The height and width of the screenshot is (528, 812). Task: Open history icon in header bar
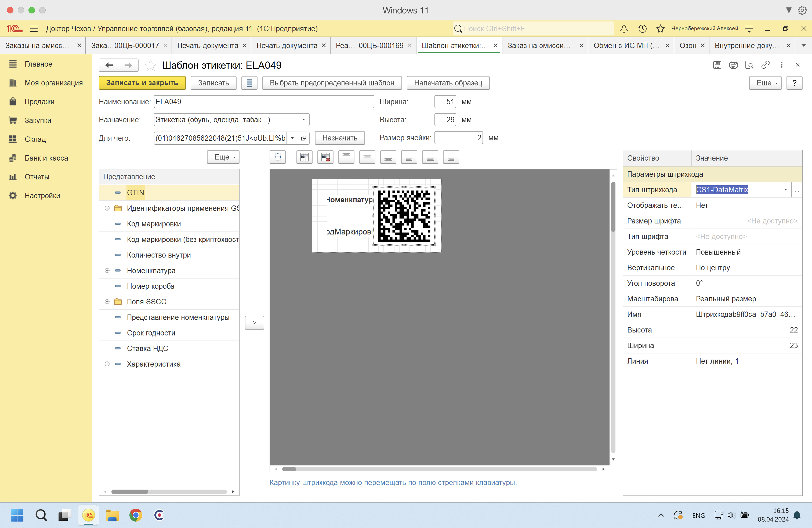click(642, 29)
